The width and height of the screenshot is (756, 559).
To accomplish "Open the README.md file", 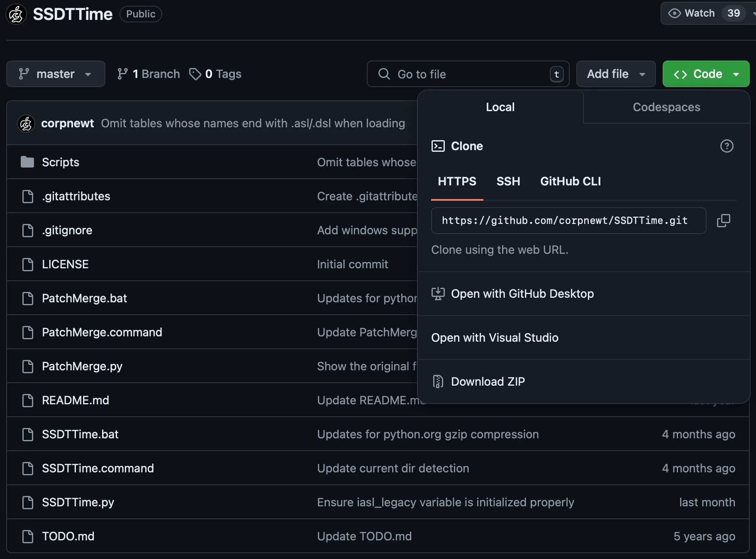I will coord(76,400).
